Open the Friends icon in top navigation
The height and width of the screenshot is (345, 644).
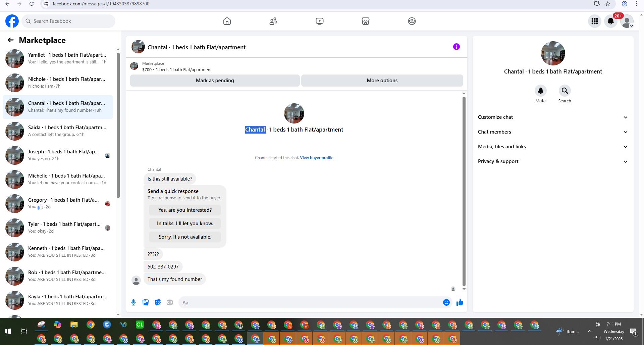(x=273, y=21)
